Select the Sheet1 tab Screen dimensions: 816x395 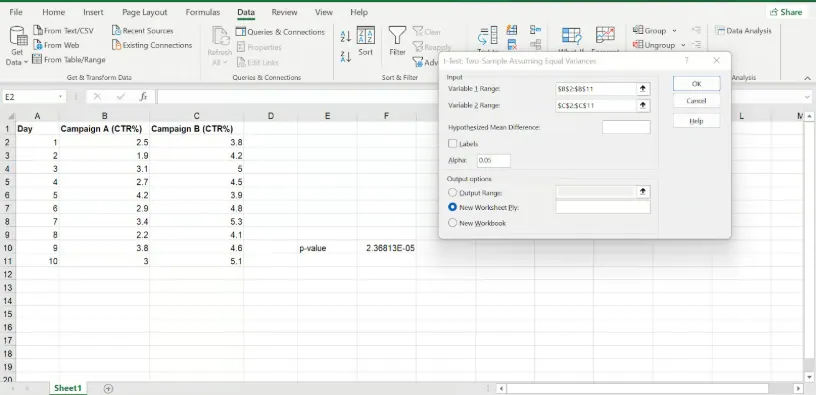click(68, 388)
